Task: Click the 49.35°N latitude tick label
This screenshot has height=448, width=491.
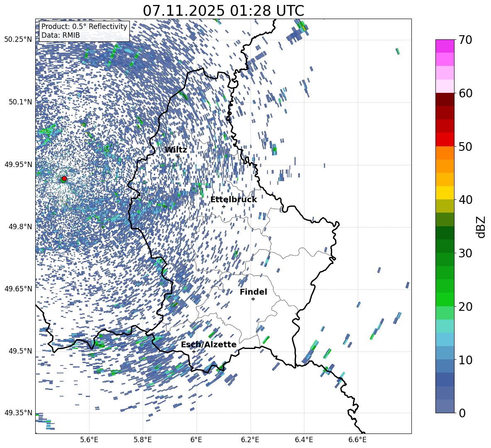Action: [x=19, y=413]
